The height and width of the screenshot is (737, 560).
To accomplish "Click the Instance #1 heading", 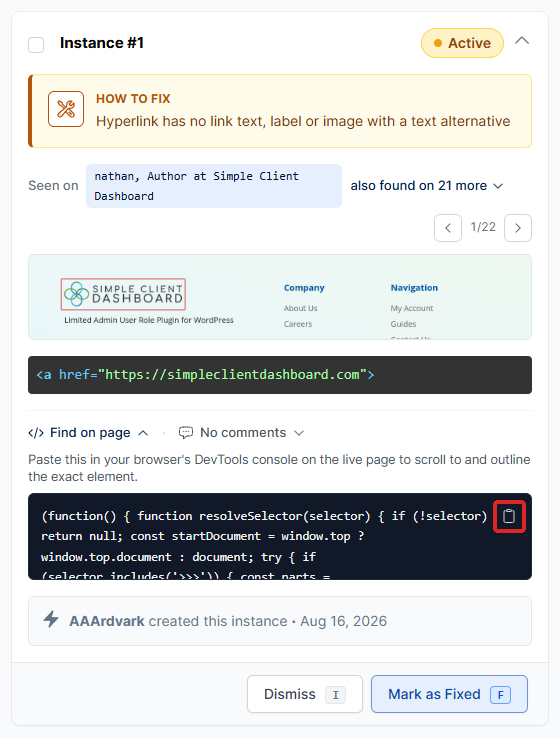I will (x=102, y=43).
